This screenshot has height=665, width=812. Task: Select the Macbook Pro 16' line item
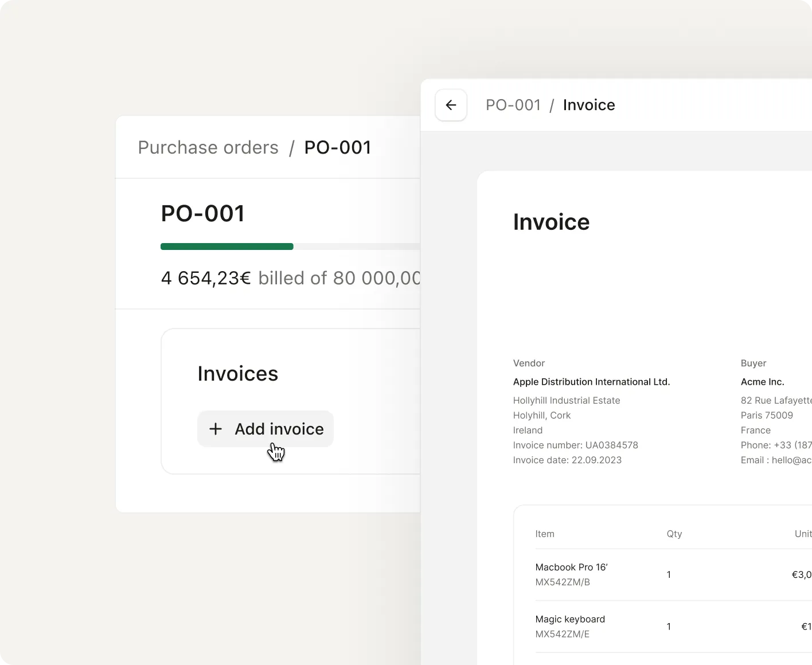coord(571,567)
